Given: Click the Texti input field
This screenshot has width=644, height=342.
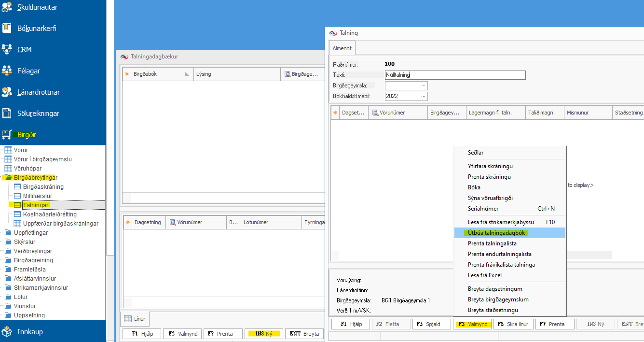Looking at the screenshot, I should [x=454, y=75].
